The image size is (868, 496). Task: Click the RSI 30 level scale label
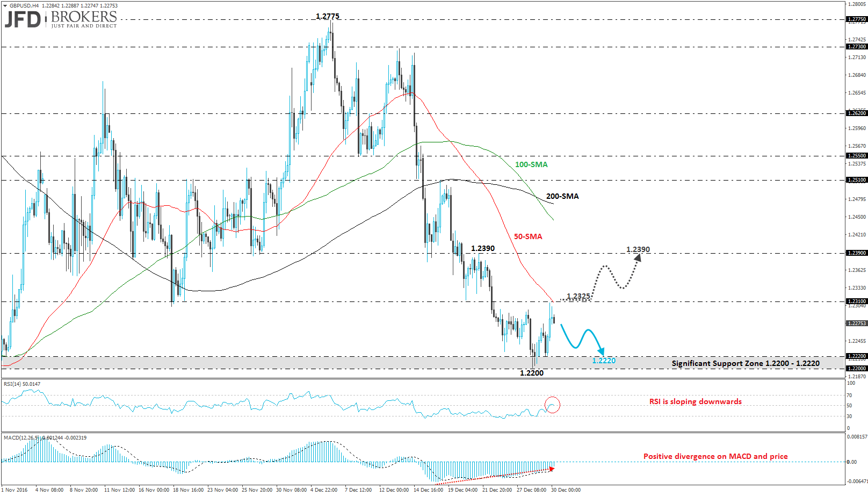point(849,416)
